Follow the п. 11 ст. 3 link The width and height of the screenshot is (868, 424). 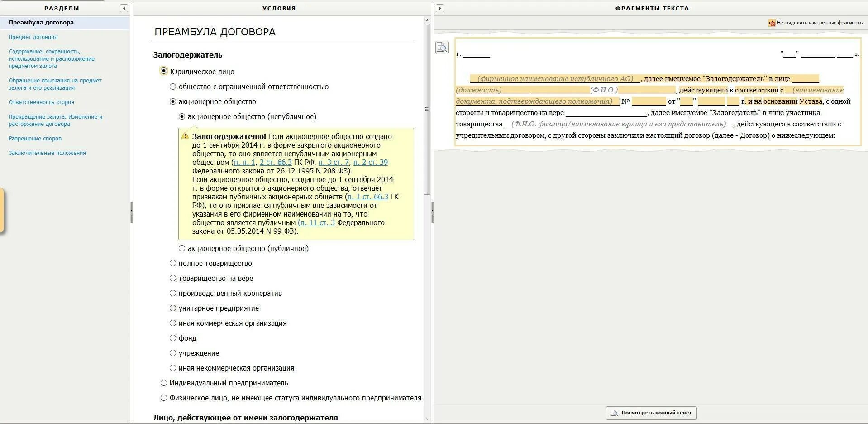coord(317,222)
